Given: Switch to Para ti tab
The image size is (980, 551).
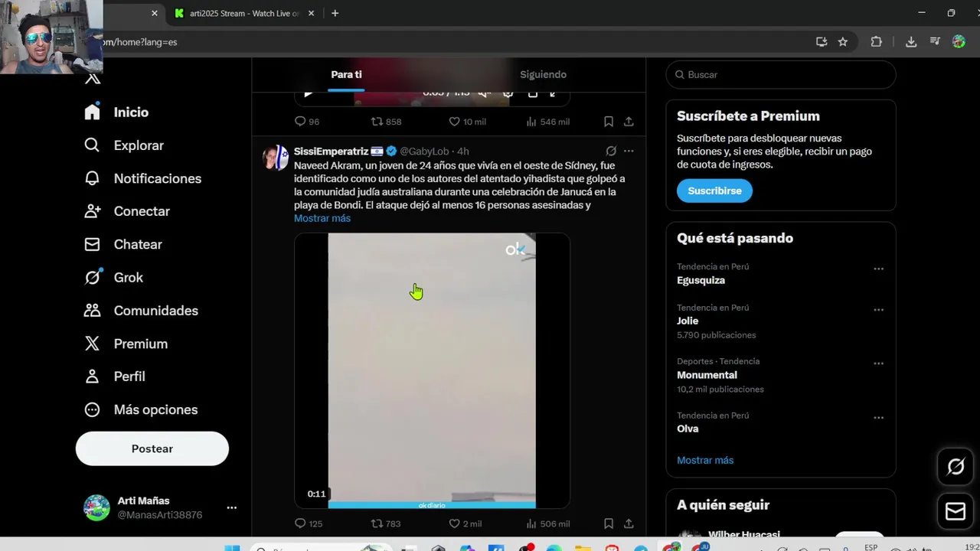Looking at the screenshot, I should click(346, 74).
